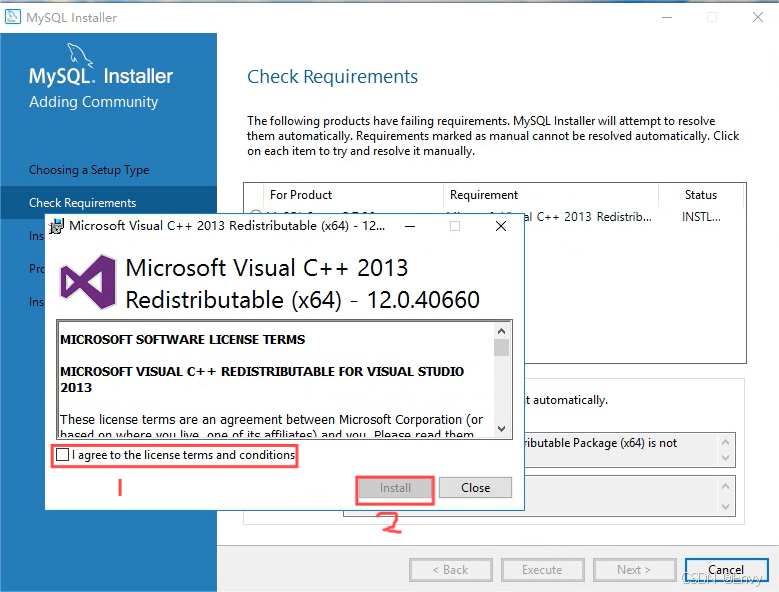Click down arrow beside the x64 package message
The width and height of the screenshot is (779, 592).
tap(725, 458)
